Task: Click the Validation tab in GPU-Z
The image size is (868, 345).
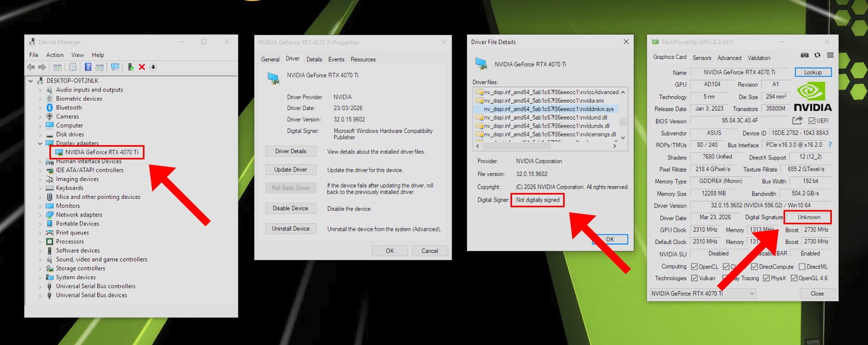Action: coord(759,58)
